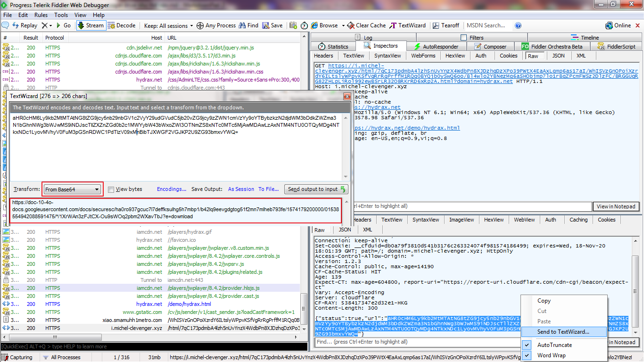This screenshot has width=644, height=362.
Task: Click the TextWizard Base64 input text area
Action: coord(177,146)
